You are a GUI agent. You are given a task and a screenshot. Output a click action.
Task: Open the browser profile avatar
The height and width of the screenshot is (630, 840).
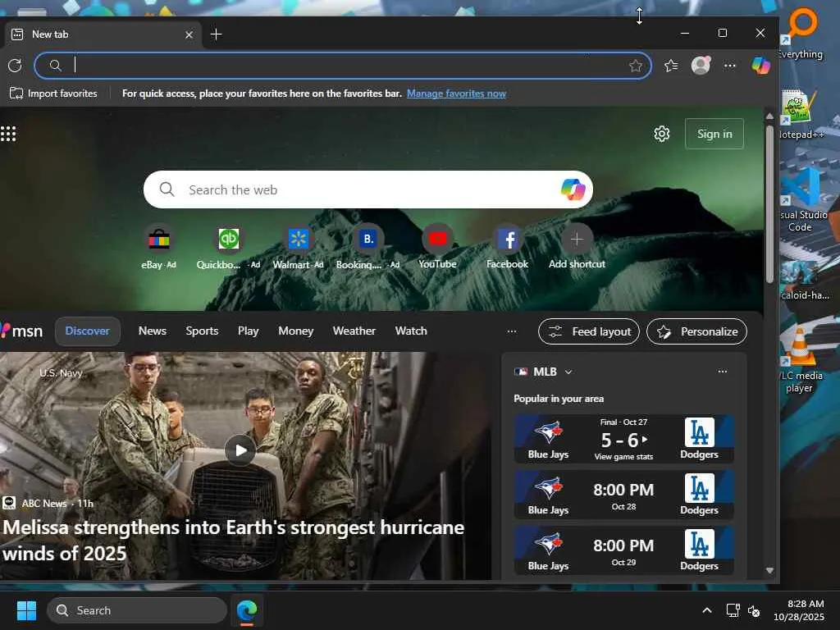701,66
